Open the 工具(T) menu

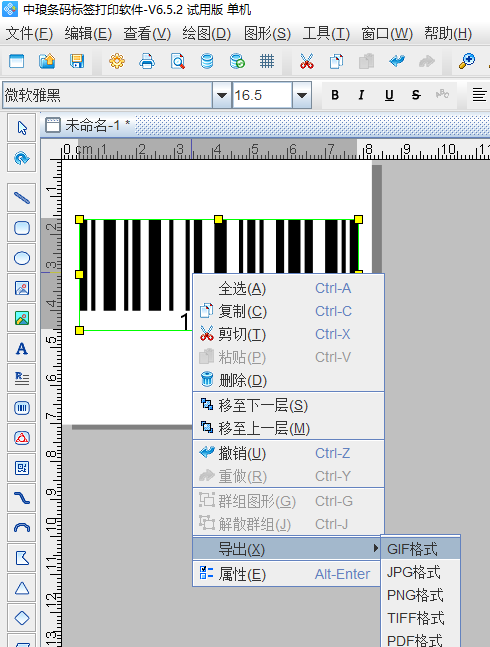pyautogui.click(x=326, y=34)
